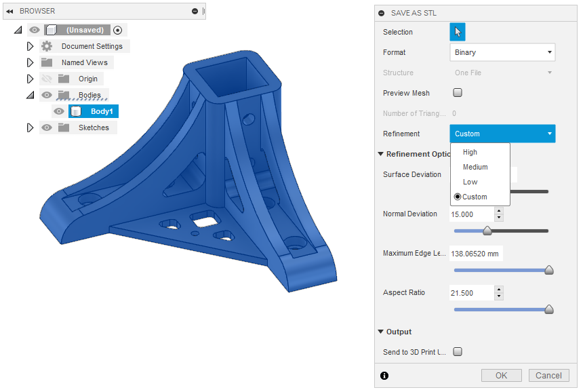Toggle Body1 visibility eye
Screen dimensions: 583x392
pyautogui.click(x=59, y=111)
